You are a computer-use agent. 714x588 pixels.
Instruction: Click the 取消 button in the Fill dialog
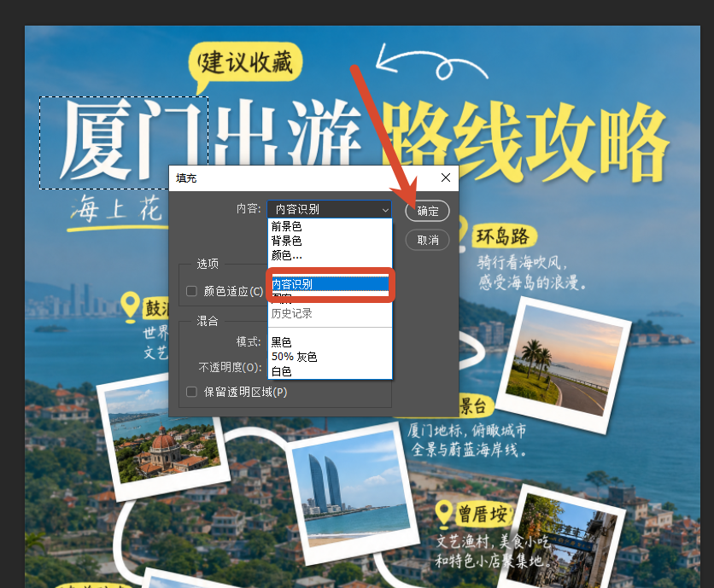point(427,240)
